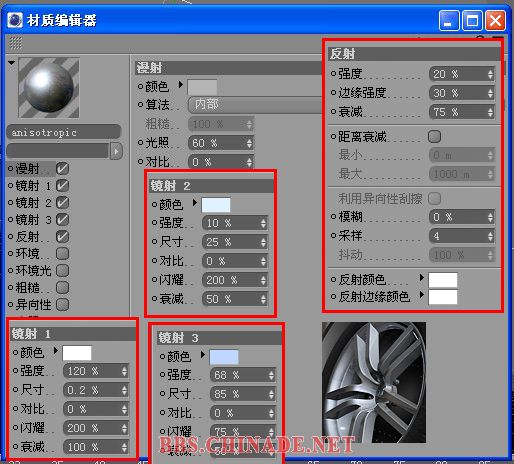The image size is (514, 464).
Task: Click the sphere material preview thumbnail
Action: coord(49,88)
